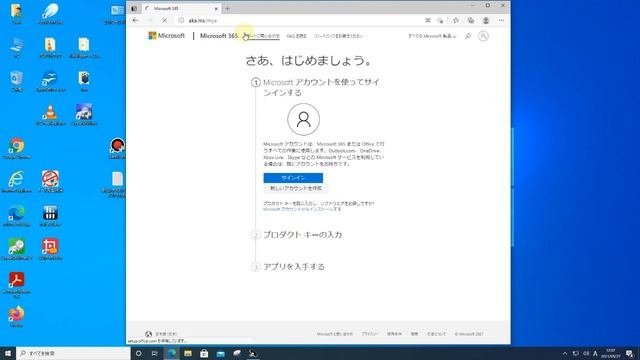The height and width of the screenshot is (360, 640).
Task: Click the IME input mode A indicator
Action: coord(595,353)
